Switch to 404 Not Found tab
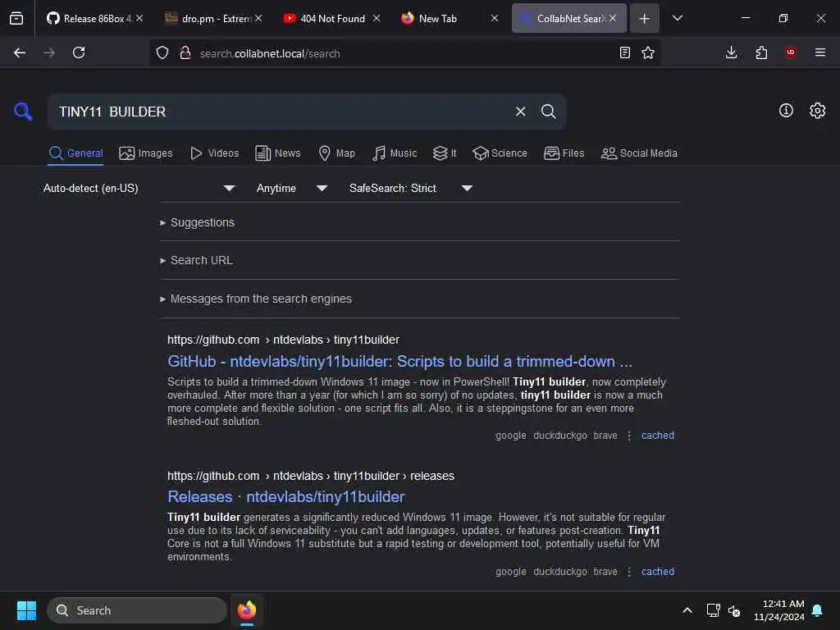The height and width of the screenshot is (630, 840). tap(331, 18)
